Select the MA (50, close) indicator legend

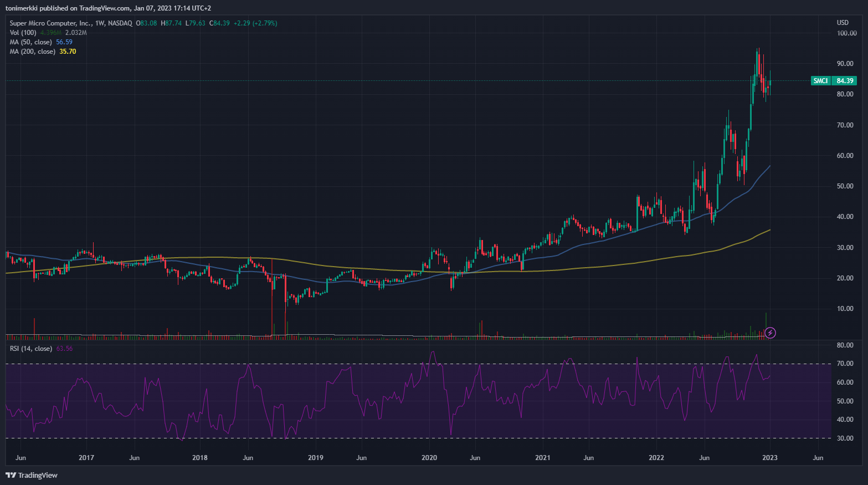pyautogui.click(x=31, y=42)
